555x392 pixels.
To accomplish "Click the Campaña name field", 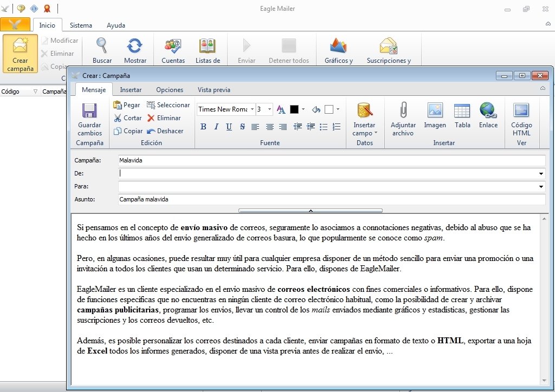I will point(332,160).
